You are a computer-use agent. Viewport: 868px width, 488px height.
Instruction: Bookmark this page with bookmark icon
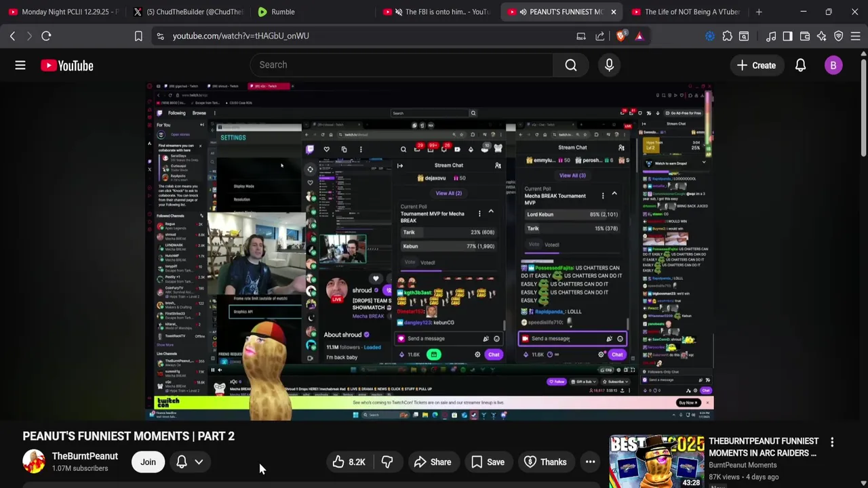[138, 36]
